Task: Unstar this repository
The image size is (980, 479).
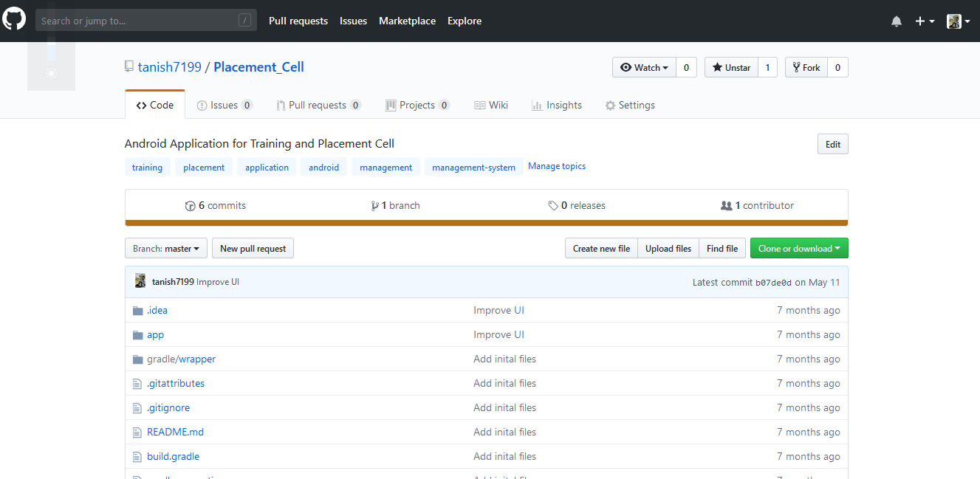Action: (731, 67)
